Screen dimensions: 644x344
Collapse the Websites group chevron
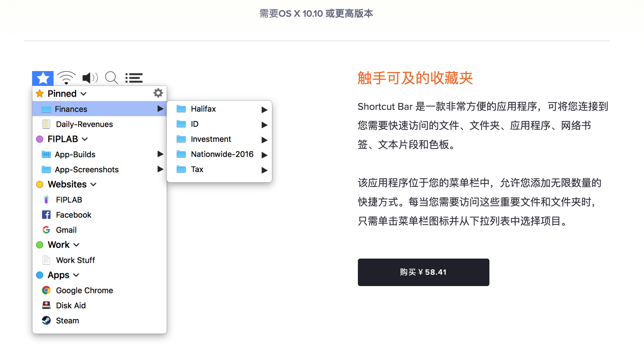pyautogui.click(x=93, y=185)
